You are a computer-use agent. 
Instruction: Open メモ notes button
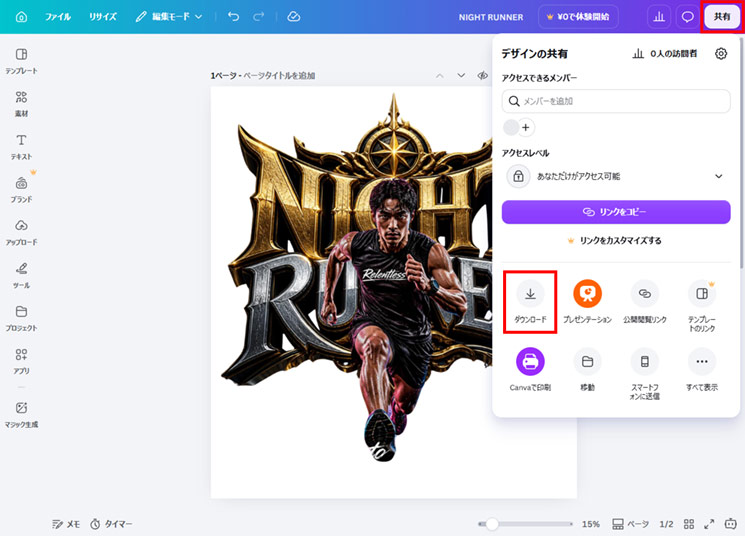(x=66, y=524)
